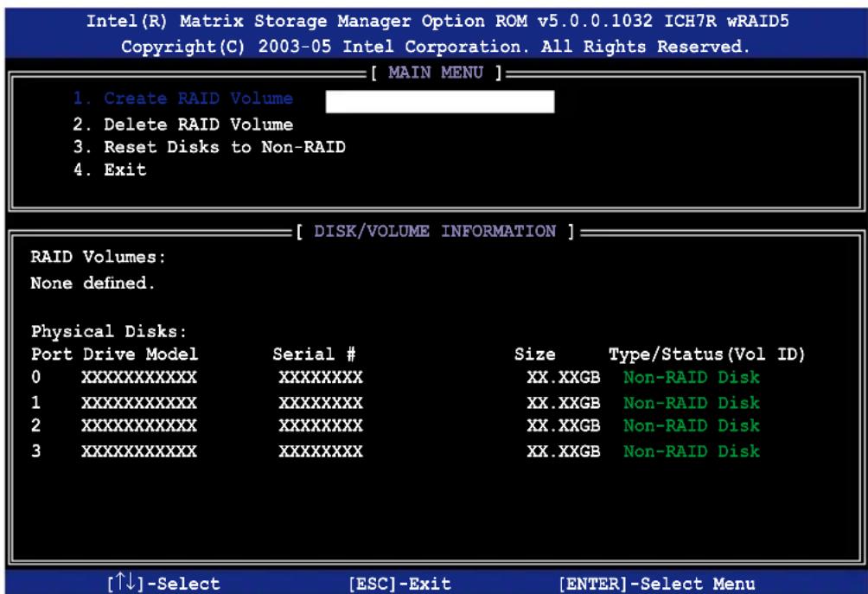Click drive model of port 0 disk
The height and width of the screenshot is (594, 868).
tap(139, 378)
